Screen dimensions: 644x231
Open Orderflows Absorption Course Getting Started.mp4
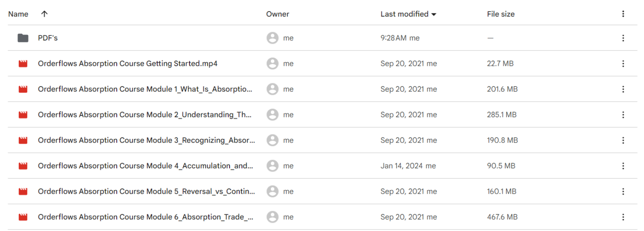click(x=127, y=64)
